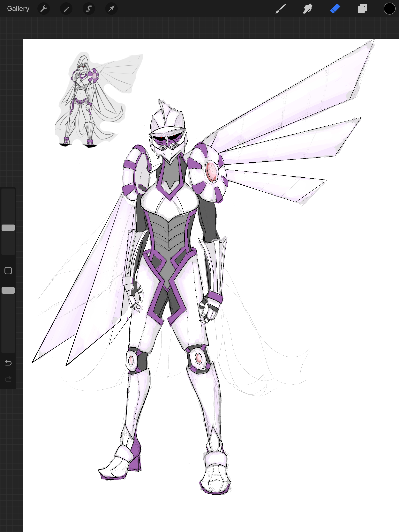Viewport: 399px width, 532px height.
Task: Open the Adjustments magic wand menu
Action: click(x=66, y=9)
